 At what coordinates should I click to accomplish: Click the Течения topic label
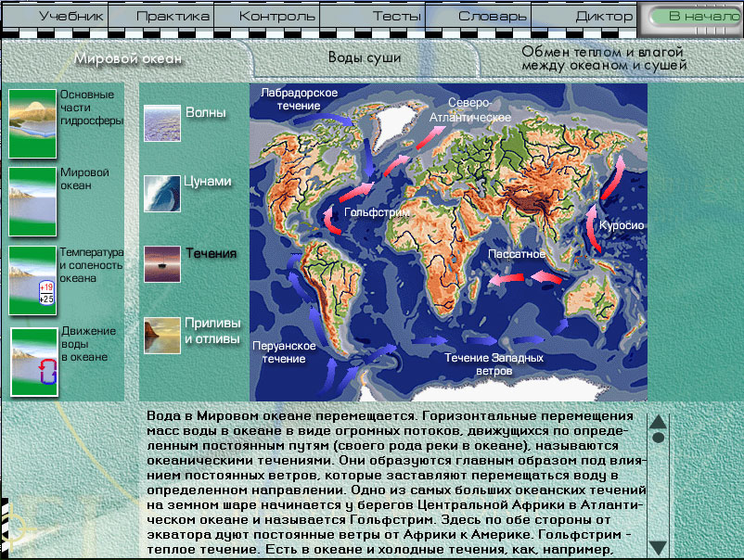[212, 253]
